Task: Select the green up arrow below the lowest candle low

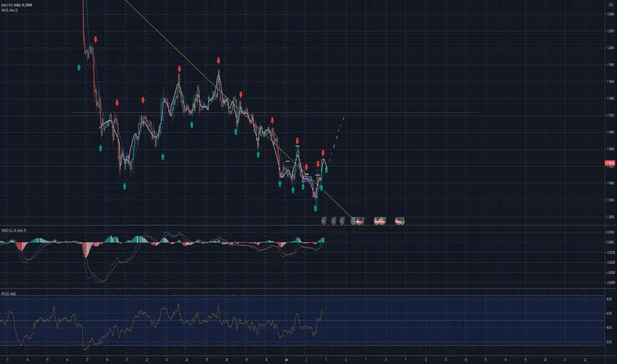Action: 316,208
